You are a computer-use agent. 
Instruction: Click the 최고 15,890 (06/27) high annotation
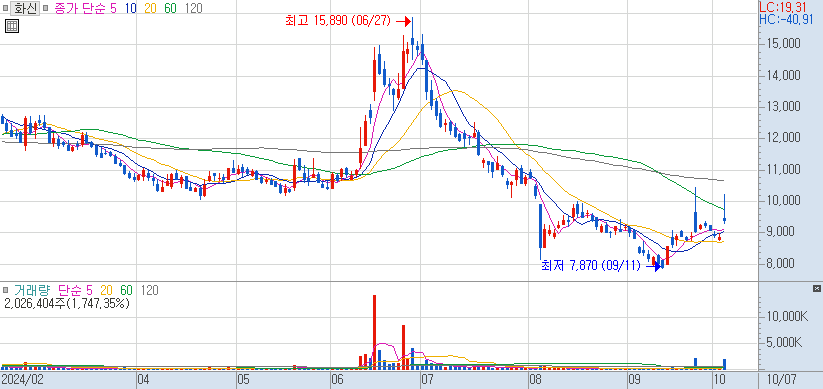coord(337,21)
